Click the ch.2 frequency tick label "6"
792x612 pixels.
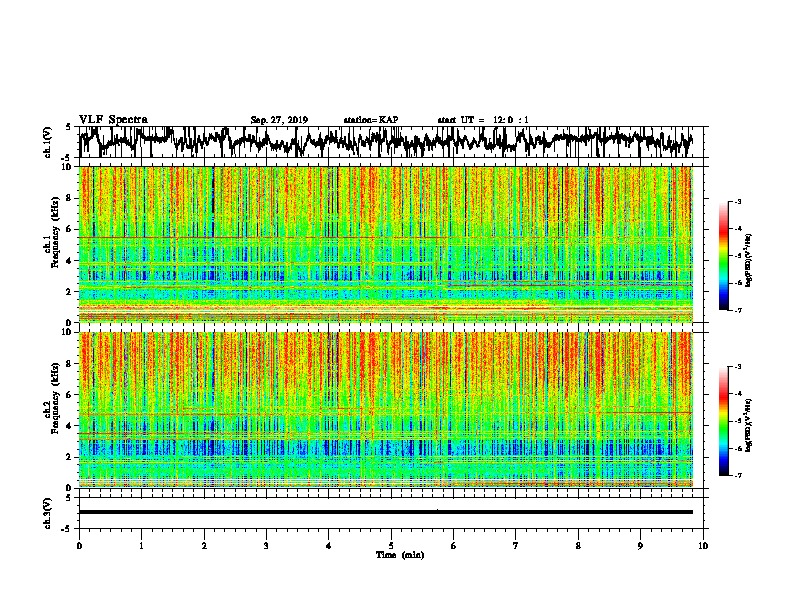pyautogui.click(x=70, y=395)
